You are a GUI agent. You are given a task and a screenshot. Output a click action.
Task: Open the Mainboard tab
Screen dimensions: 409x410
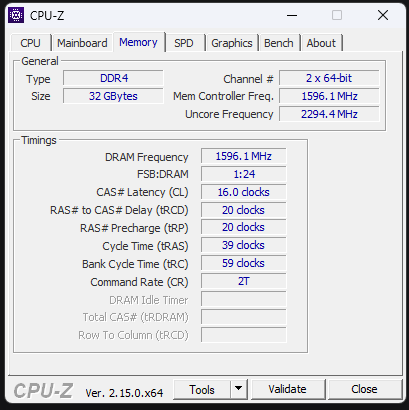82,43
